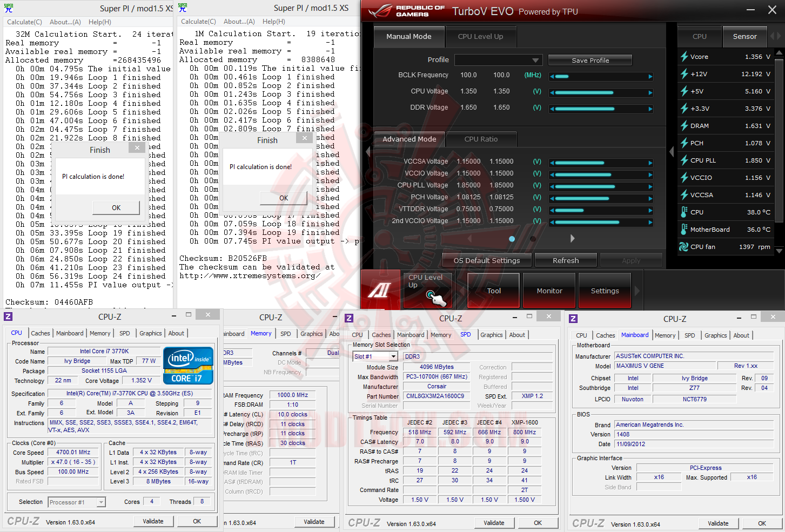Open Settings in the TurboV bottom bar

[x=605, y=291]
